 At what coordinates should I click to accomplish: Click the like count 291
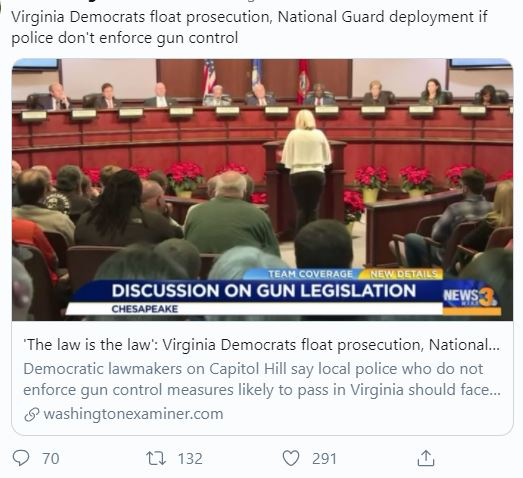(324, 458)
